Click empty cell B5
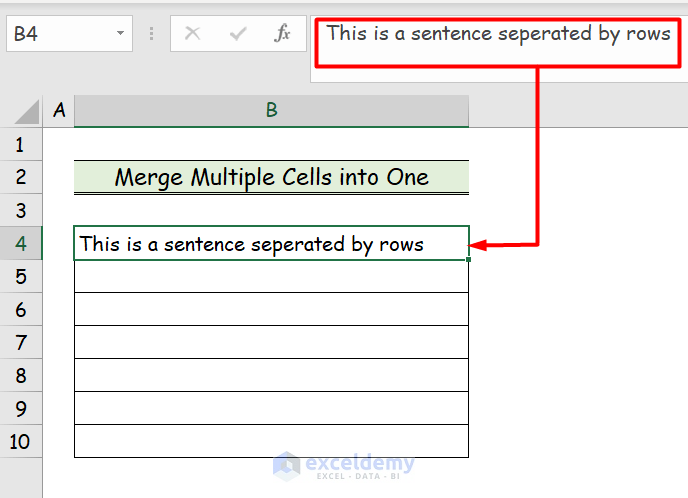The height and width of the screenshot is (498, 688). coord(271,277)
